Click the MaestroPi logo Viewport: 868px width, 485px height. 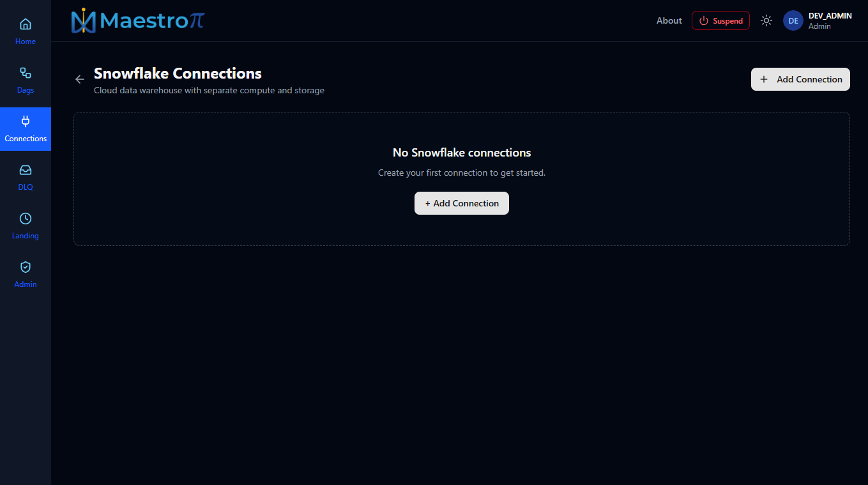click(138, 20)
